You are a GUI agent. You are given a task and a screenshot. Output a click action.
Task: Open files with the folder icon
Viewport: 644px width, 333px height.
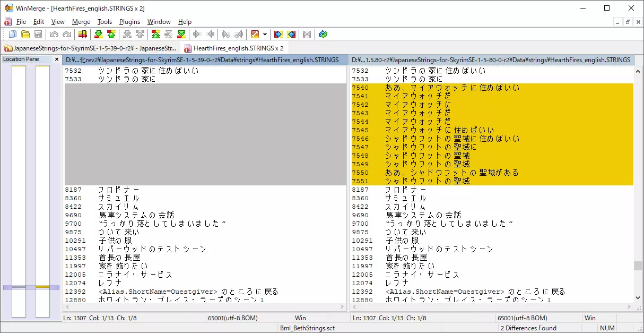(x=25, y=35)
